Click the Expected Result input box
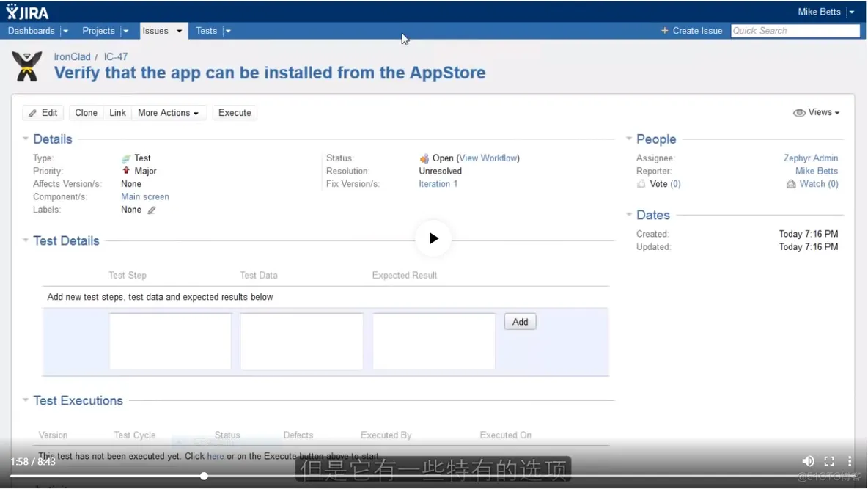Screen dimensions: 868x489 click(434, 341)
